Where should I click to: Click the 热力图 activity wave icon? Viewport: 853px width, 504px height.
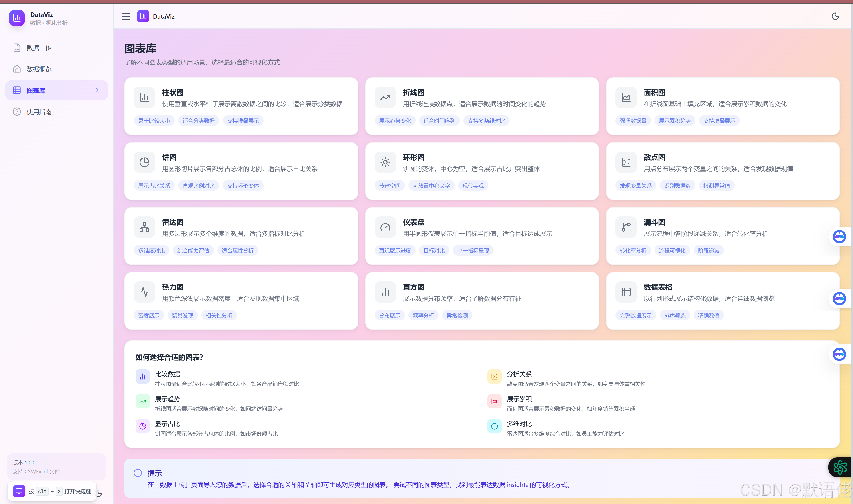pyautogui.click(x=144, y=292)
